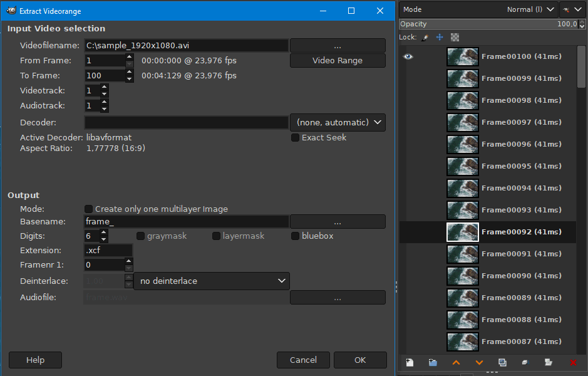Increase From Frame value with up arrow

click(x=130, y=57)
